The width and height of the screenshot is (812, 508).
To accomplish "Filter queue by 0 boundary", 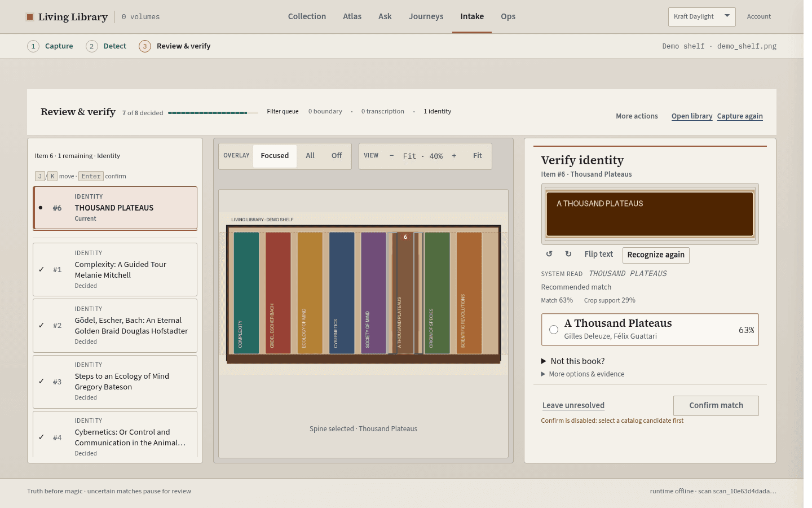I will pyautogui.click(x=325, y=112).
